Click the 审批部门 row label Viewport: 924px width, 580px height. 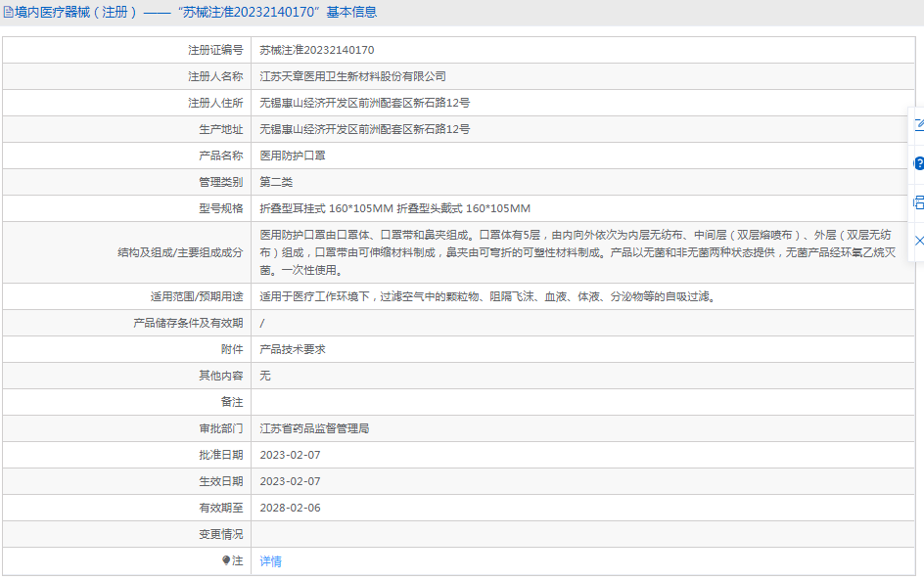coord(220,428)
